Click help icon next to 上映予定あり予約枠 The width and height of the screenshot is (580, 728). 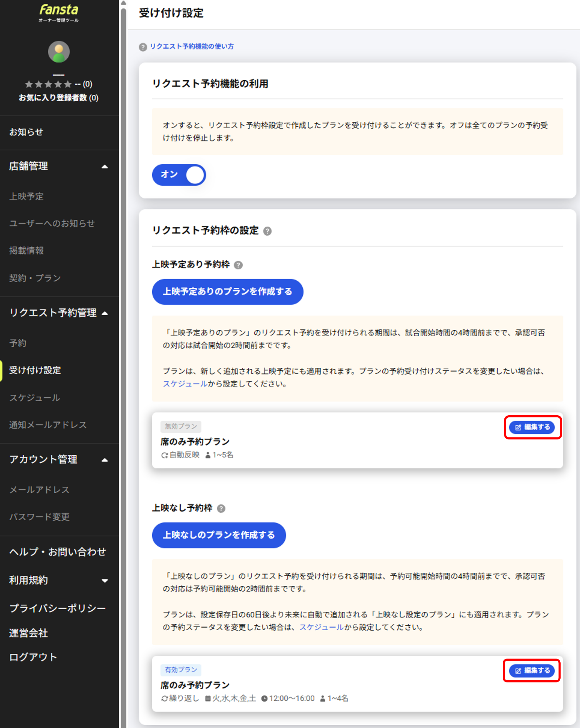(x=238, y=265)
